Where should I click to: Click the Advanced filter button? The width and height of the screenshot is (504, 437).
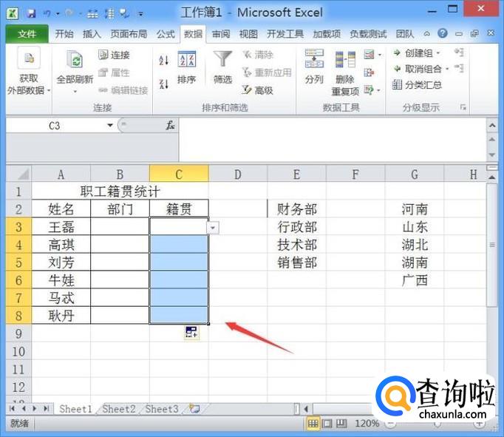click(257, 90)
